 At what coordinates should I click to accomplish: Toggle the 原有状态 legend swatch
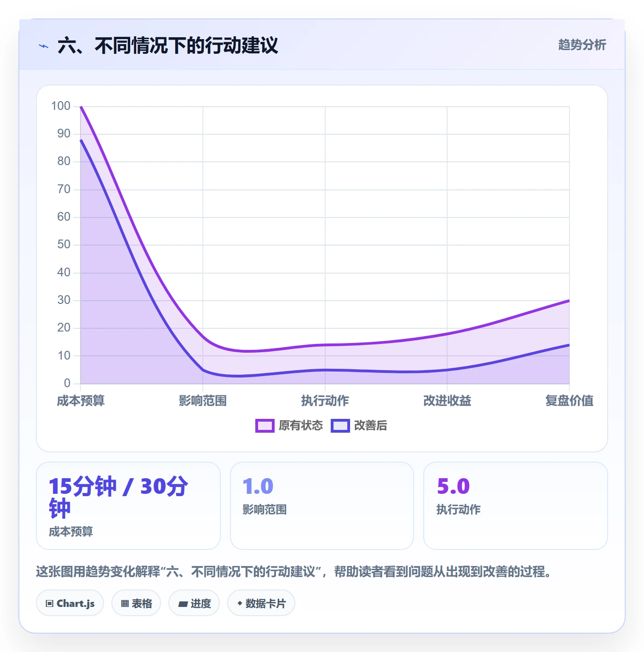point(264,426)
